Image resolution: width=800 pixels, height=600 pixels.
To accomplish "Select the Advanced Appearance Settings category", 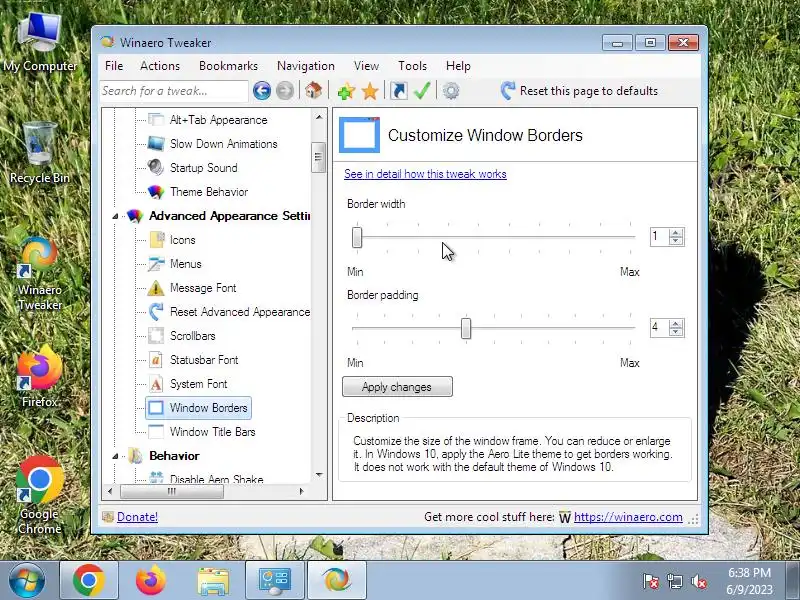I will pyautogui.click(x=229, y=216).
